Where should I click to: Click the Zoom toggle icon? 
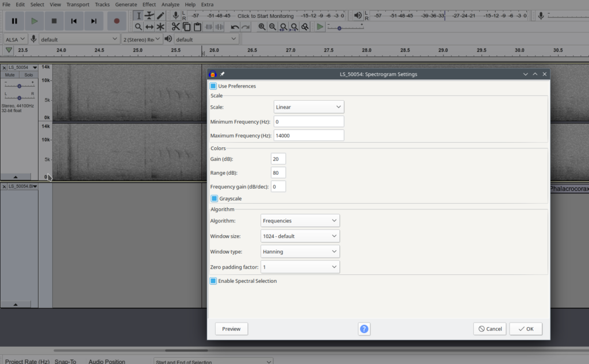coord(305,26)
